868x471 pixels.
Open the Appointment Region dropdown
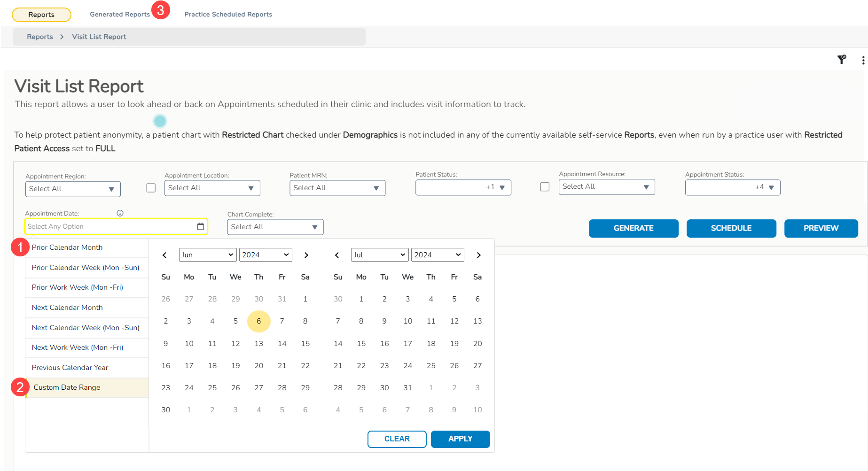[73, 189]
